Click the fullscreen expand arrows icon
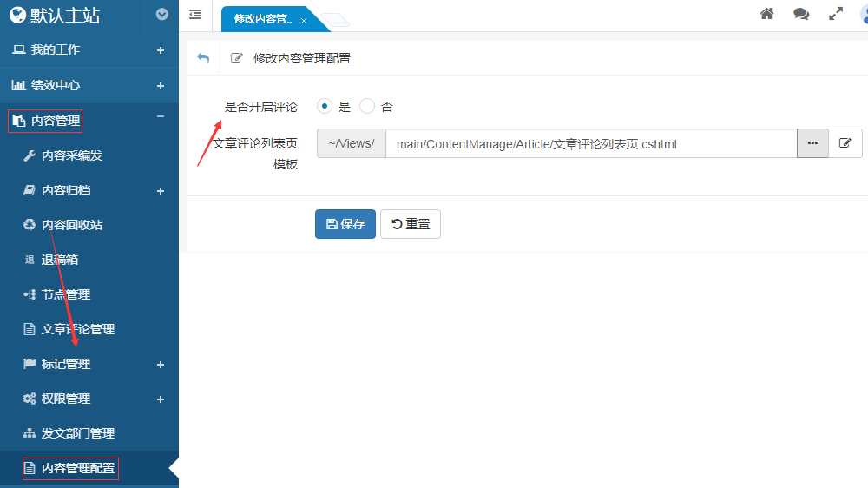The height and width of the screenshot is (488, 868). coord(836,14)
